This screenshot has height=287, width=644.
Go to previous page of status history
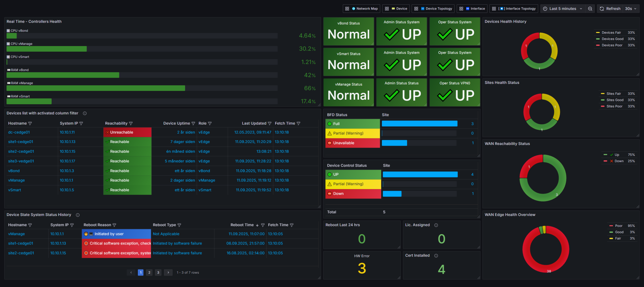click(x=131, y=272)
